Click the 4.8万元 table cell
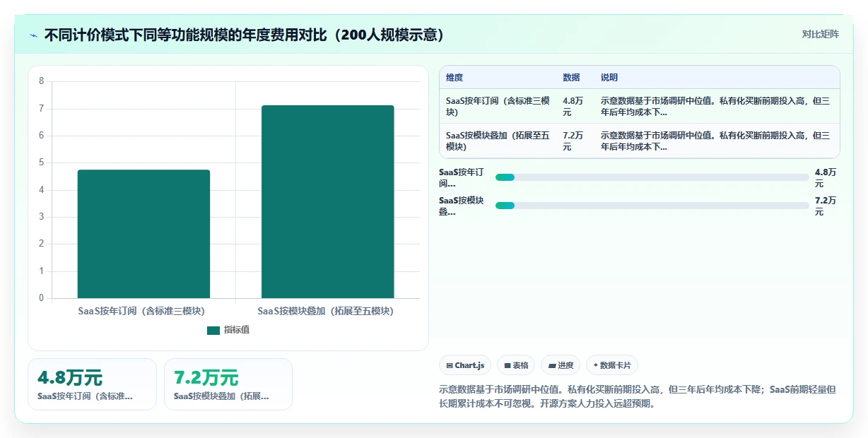The image size is (868, 438). pos(573,106)
